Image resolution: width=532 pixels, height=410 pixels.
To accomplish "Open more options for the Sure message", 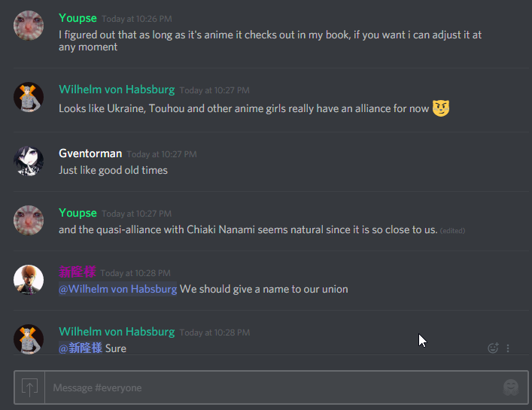I will [508, 348].
